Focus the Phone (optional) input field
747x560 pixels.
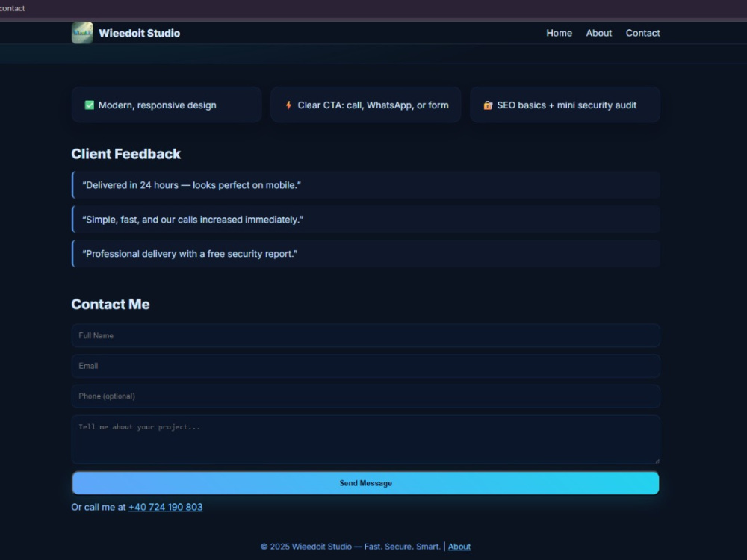click(x=365, y=396)
